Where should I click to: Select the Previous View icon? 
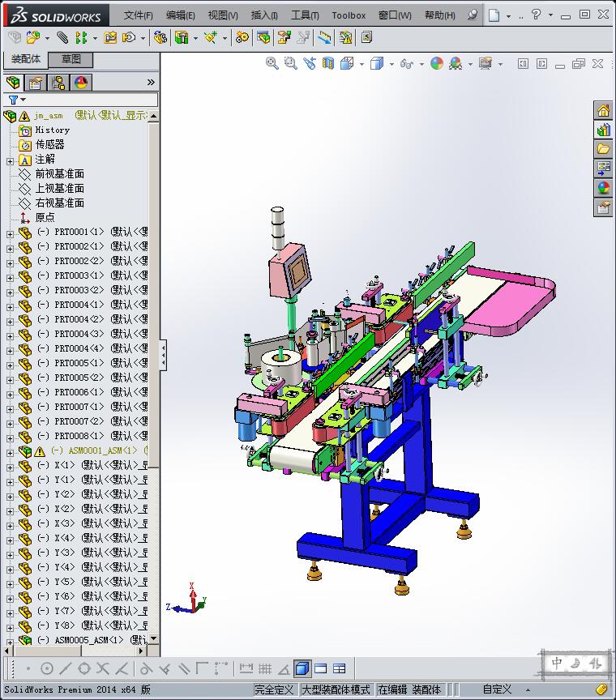[309, 63]
